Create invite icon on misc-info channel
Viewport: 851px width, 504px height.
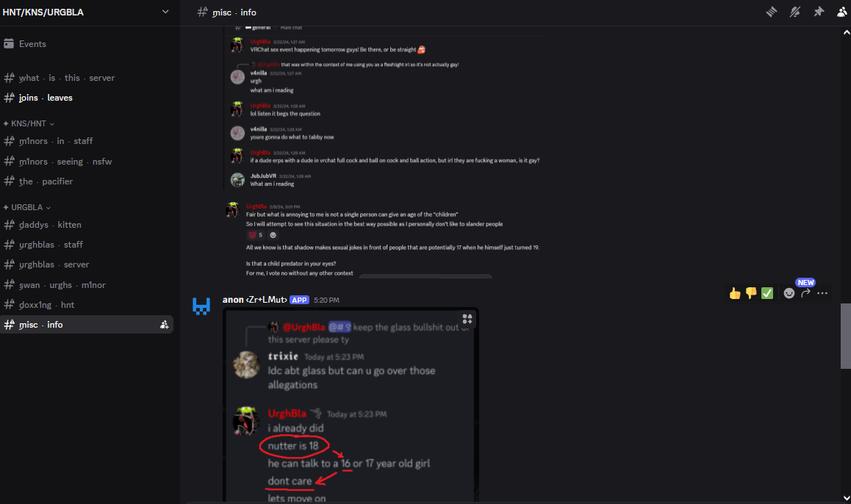pos(164,325)
